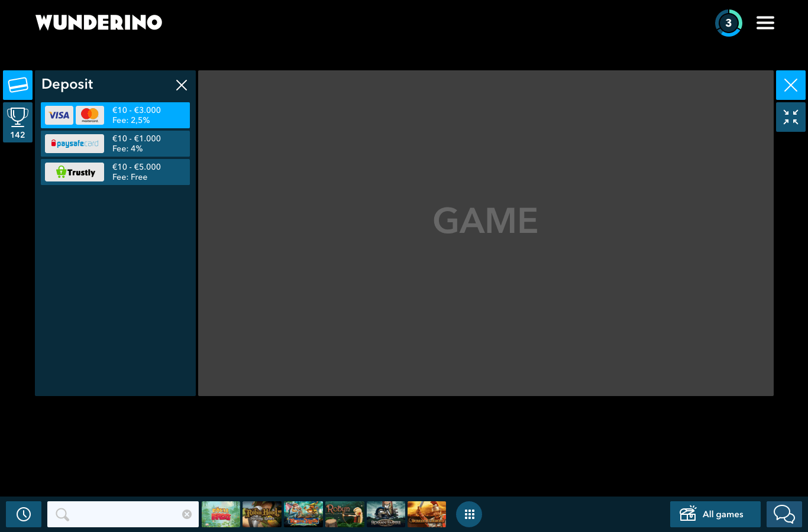Close the game with the blue X button
808x532 pixels.
[x=791, y=85]
